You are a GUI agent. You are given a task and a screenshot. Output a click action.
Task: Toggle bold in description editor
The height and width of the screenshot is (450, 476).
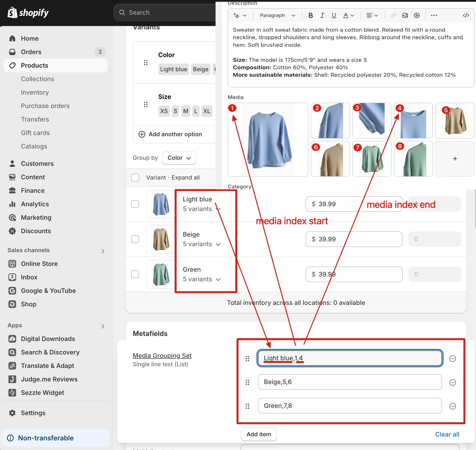[311, 15]
